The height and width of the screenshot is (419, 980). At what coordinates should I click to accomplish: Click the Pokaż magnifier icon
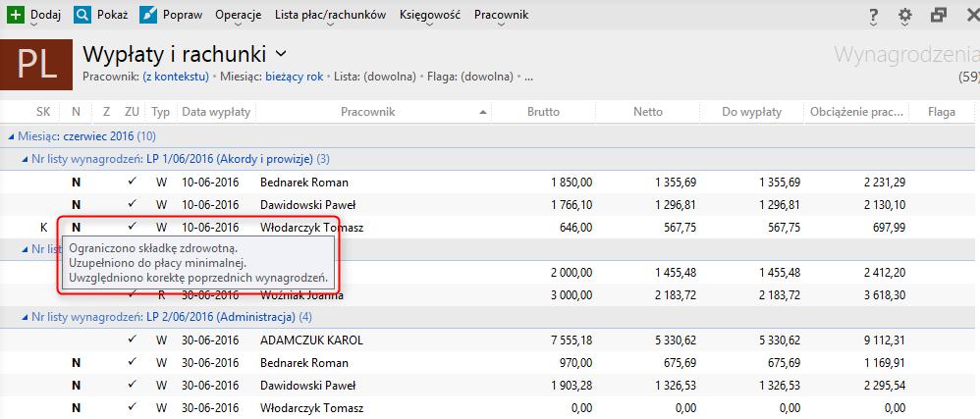coord(82,15)
